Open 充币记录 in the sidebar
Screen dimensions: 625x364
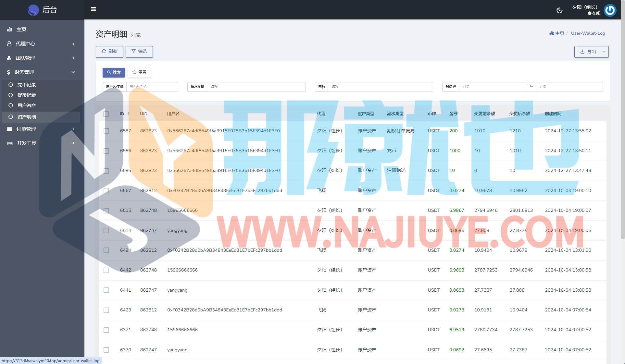[27, 85]
